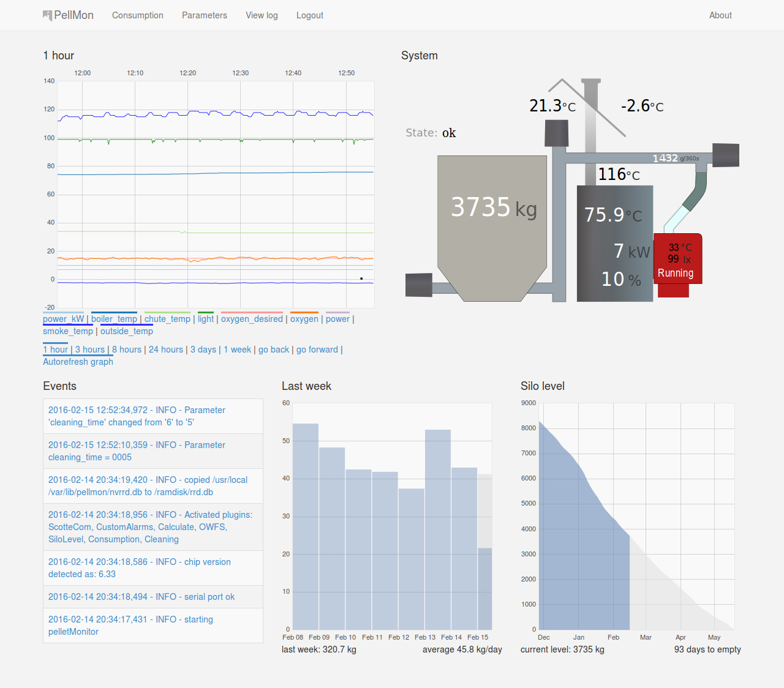Open event copied nvrrd.db to ramdisk

click(153, 486)
